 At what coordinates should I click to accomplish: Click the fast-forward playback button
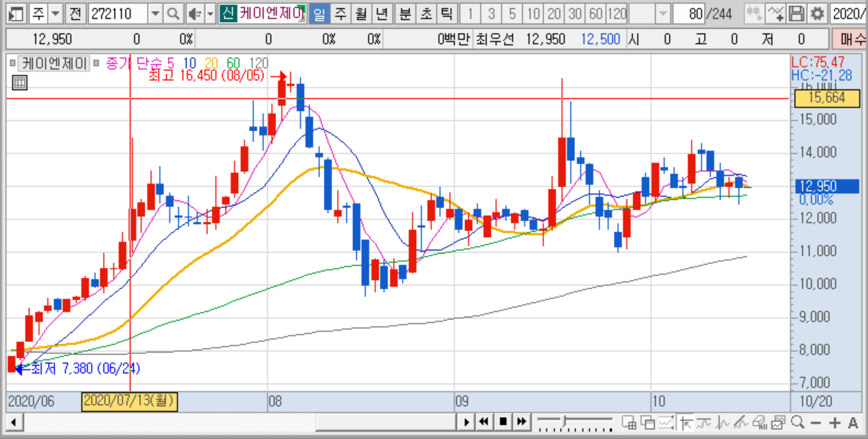[x=521, y=422]
